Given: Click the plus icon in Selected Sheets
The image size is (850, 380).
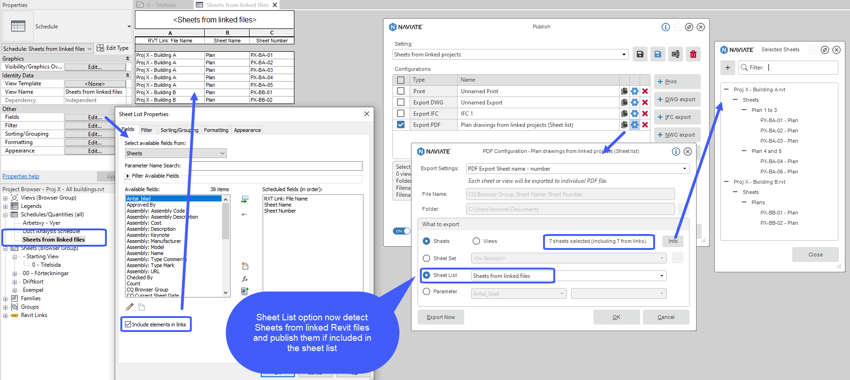Looking at the screenshot, I should pos(727,68).
